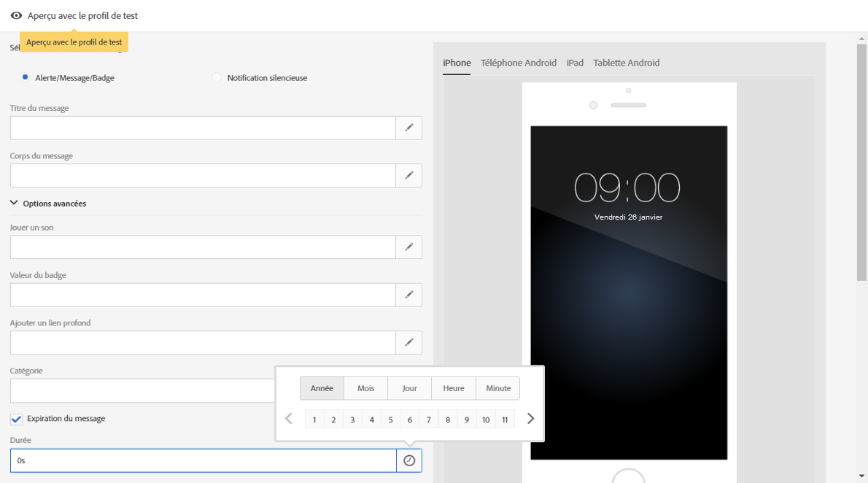
Task: Switch to iPhone preview tab
Action: (x=457, y=63)
